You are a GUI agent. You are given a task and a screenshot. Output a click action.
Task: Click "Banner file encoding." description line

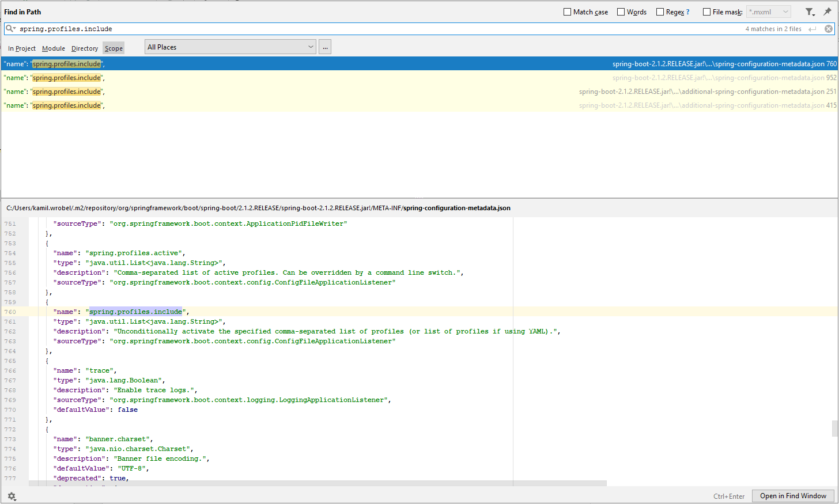click(131, 458)
